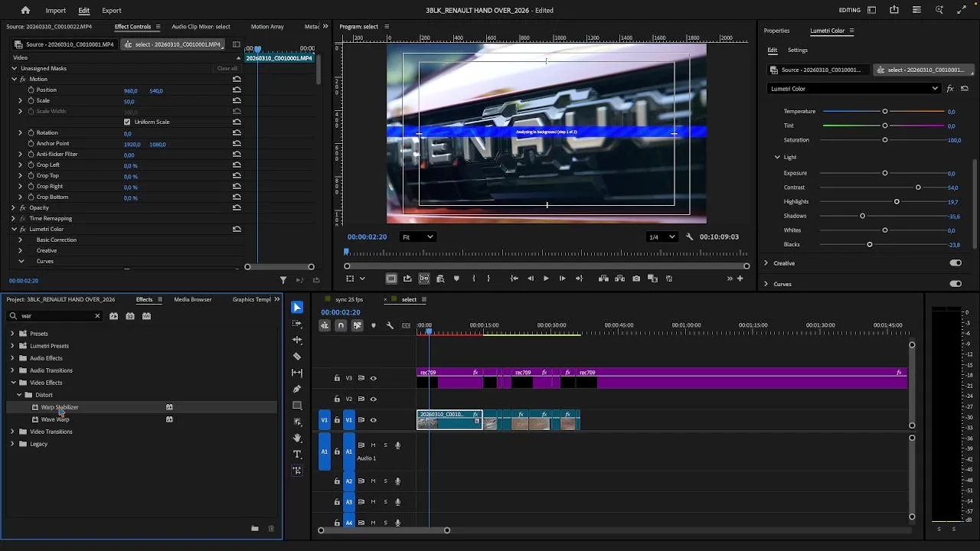Open the Button Editor plus icon
This screenshot has height=551, width=980.
(740, 279)
